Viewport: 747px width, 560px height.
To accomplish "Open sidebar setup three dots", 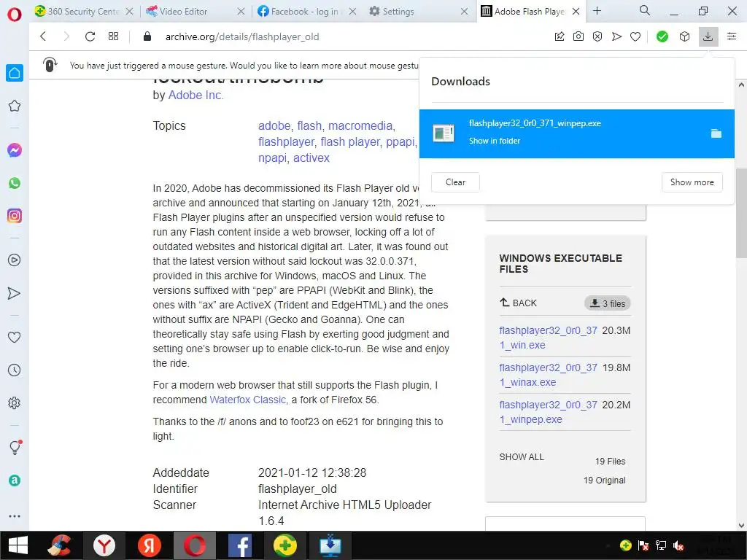I will [x=15, y=516].
